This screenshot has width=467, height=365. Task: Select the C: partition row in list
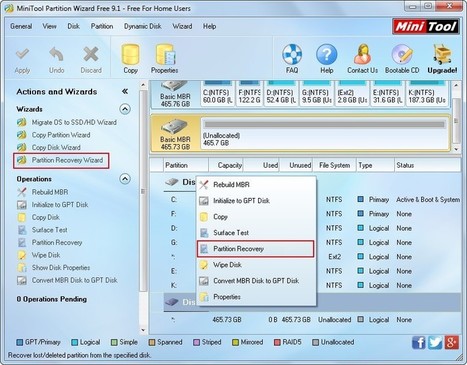pyautogui.click(x=312, y=200)
